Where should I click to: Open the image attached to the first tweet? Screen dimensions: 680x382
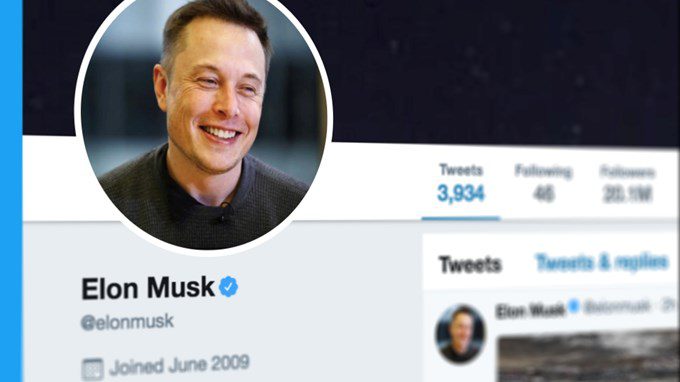click(589, 356)
